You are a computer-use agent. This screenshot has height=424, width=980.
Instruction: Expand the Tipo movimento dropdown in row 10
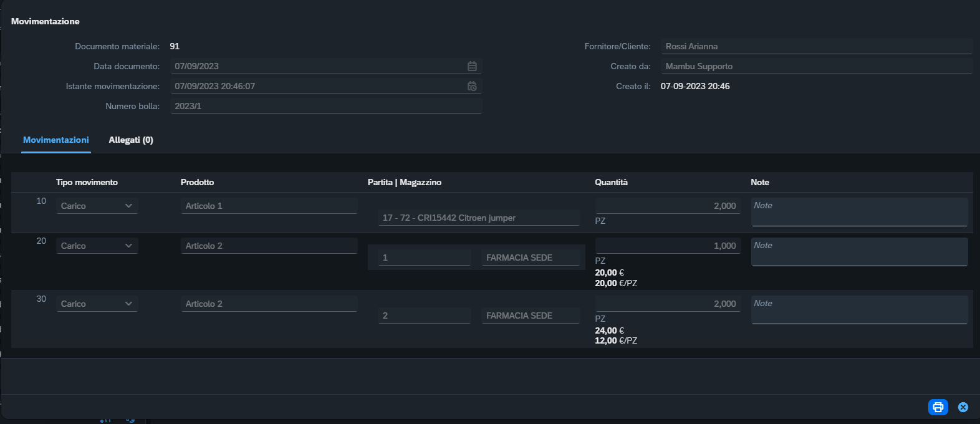click(x=128, y=206)
